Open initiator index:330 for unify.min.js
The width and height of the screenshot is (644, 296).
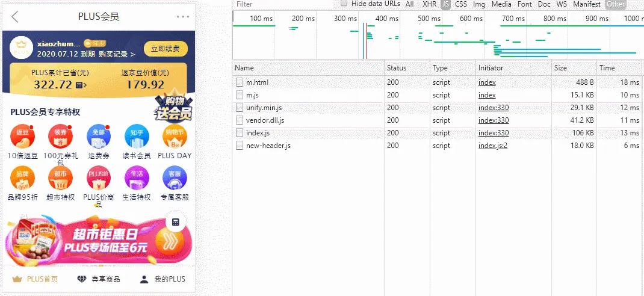(x=494, y=108)
